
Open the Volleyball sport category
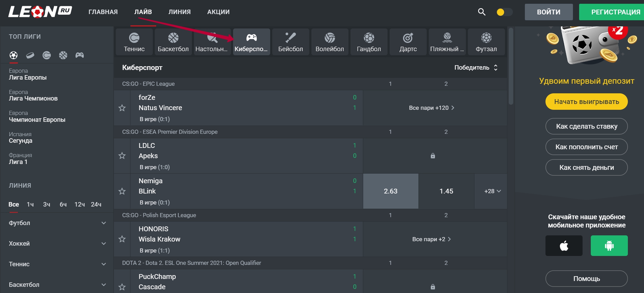pos(330,42)
